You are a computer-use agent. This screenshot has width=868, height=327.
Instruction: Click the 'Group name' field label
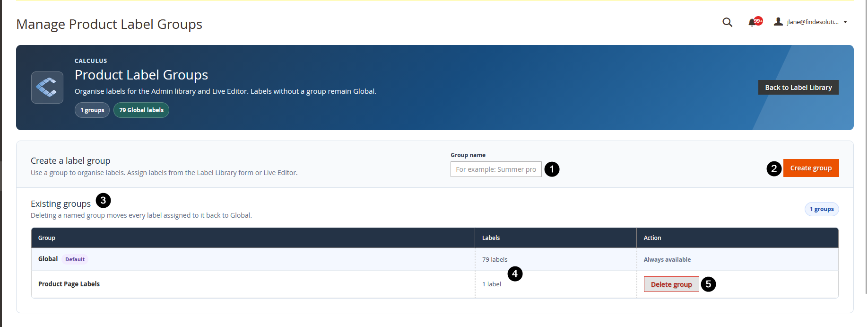click(x=468, y=155)
